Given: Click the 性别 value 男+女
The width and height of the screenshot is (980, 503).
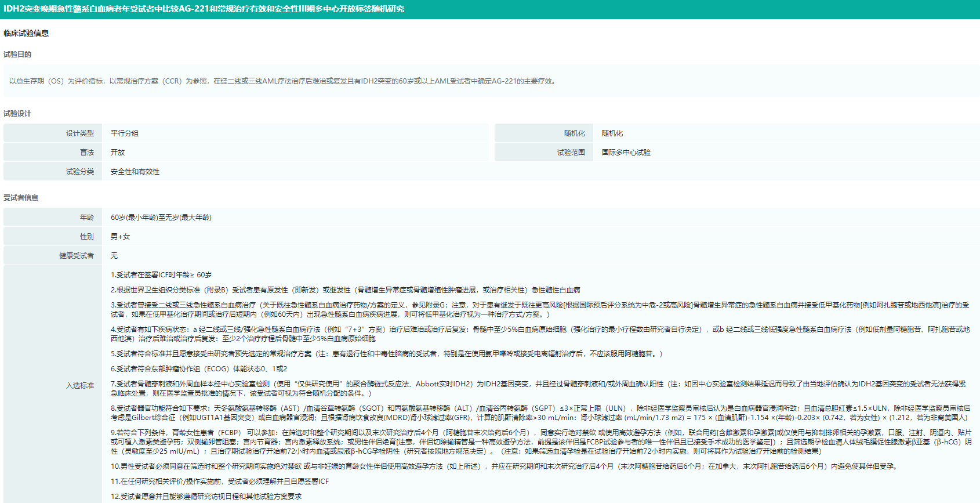Looking at the screenshot, I should point(121,237).
